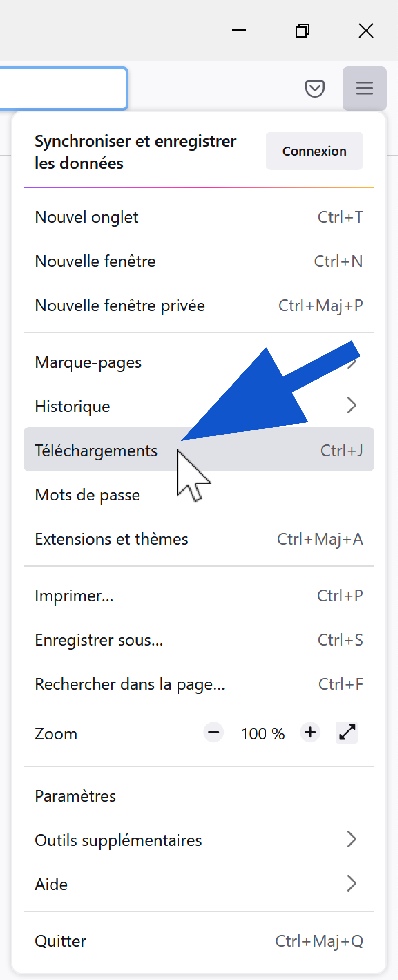Expand the Historique submenu chevron
398x980 pixels.
tap(352, 406)
